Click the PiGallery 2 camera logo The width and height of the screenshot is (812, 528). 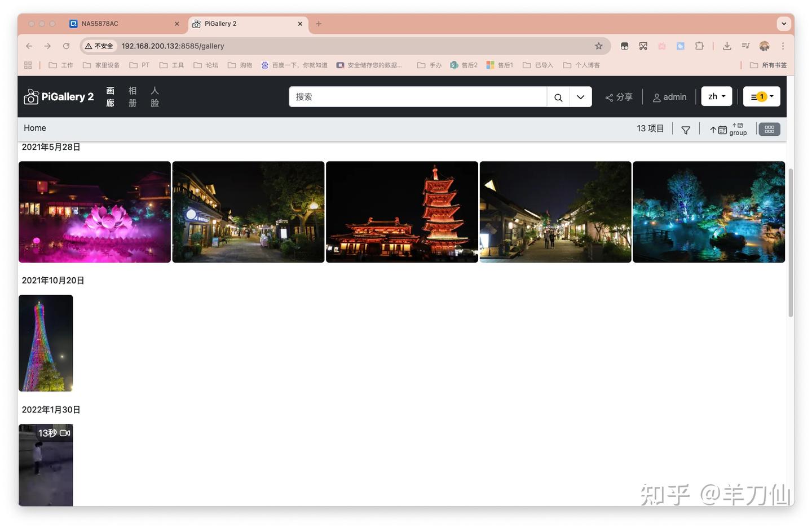(x=31, y=96)
